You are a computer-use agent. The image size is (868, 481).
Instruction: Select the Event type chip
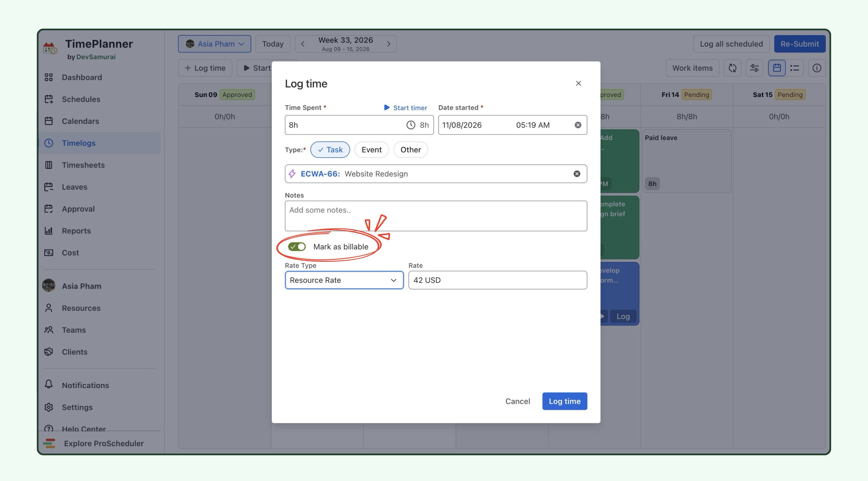371,150
